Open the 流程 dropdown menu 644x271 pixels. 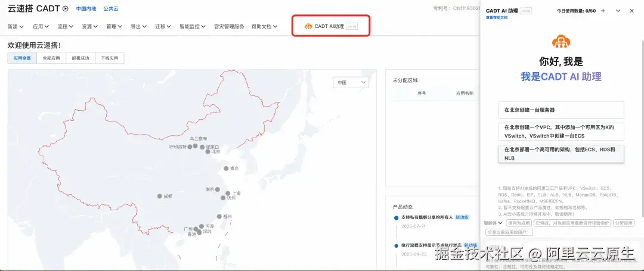coord(66,26)
